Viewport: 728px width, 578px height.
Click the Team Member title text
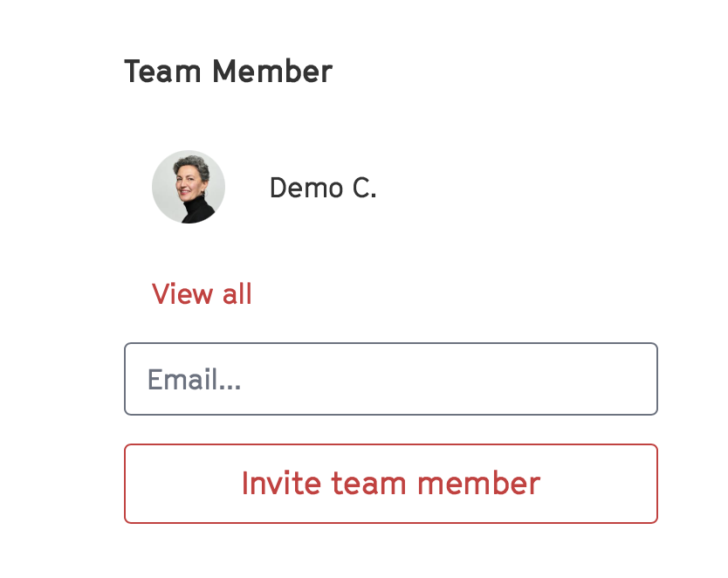coord(228,72)
